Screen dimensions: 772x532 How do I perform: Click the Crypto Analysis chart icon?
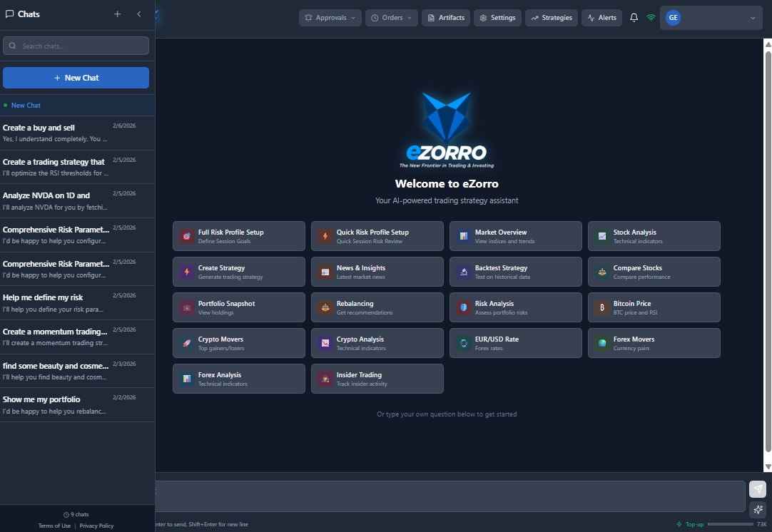point(325,343)
